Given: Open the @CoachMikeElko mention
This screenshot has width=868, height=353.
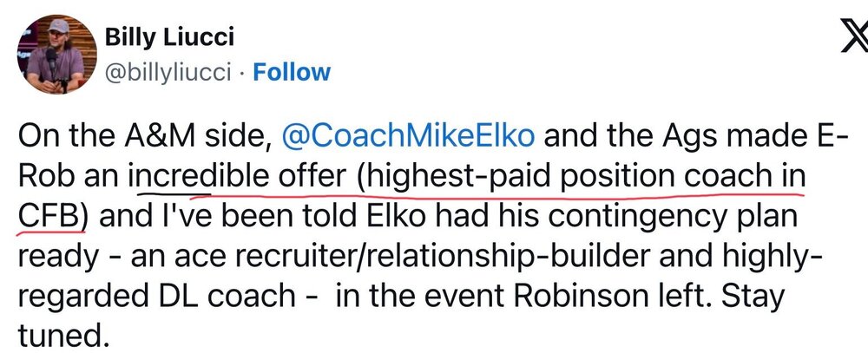Looking at the screenshot, I should coord(408,136).
